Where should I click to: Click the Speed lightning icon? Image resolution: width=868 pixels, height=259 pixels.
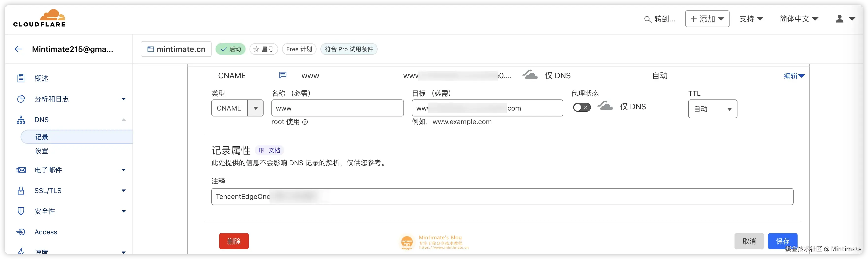point(21,252)
